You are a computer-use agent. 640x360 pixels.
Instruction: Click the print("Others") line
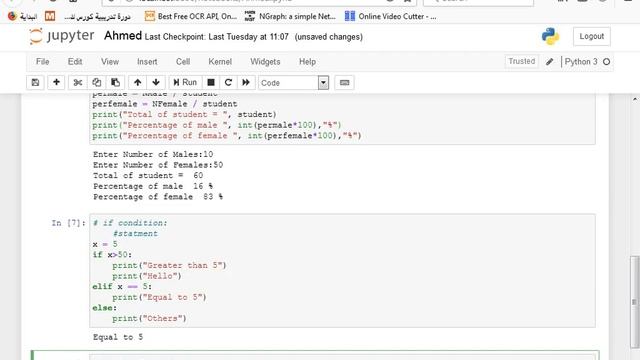click(x=149, y=318)
